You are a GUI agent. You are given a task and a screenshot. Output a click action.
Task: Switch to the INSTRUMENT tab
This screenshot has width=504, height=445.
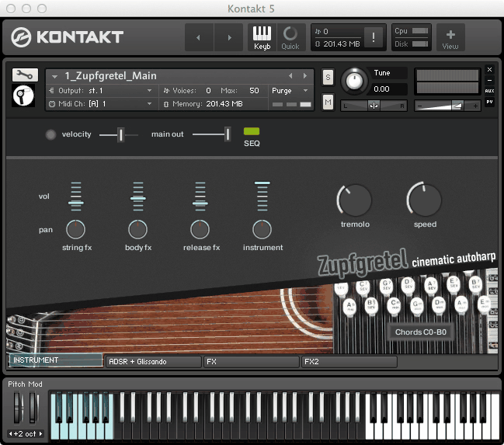(x=55, y=360)
